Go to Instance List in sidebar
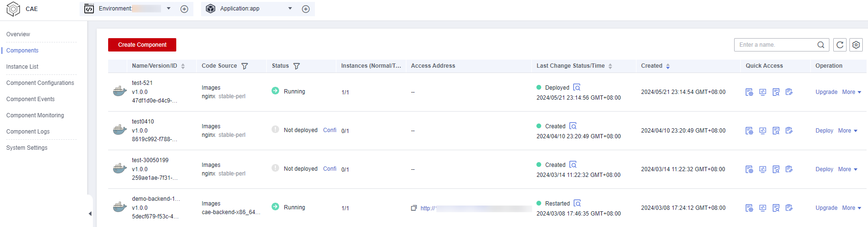The height and width of the screenshot is (227, 868). click(22, 67)
